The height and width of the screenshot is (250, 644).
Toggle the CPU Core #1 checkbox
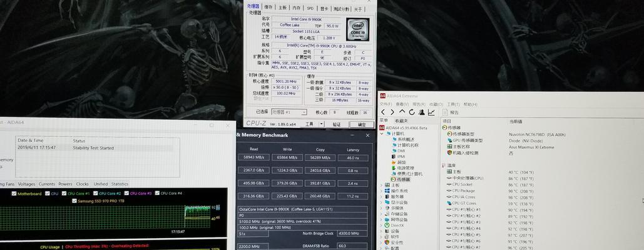tap(64, 194)
